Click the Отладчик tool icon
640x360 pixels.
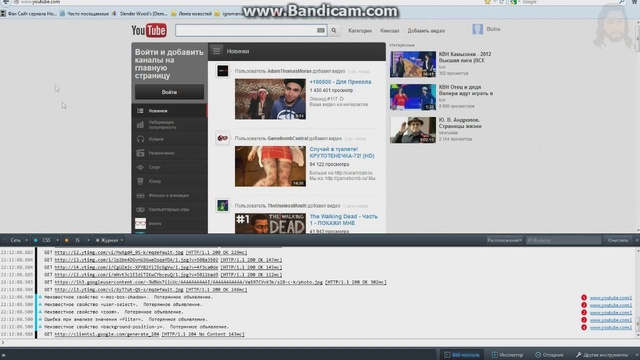click(x=538, y=355)
